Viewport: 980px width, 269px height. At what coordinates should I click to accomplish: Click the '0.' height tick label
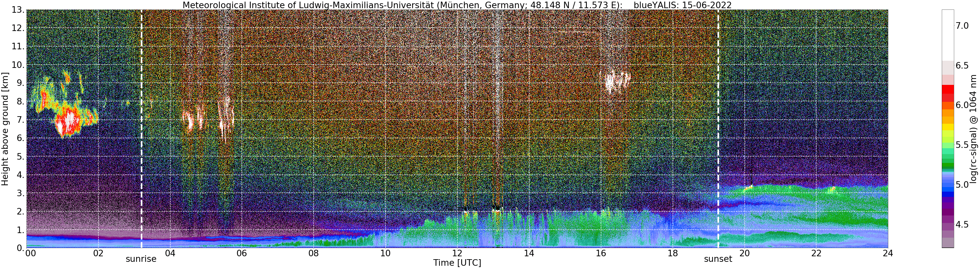click(x=20, y=248)
